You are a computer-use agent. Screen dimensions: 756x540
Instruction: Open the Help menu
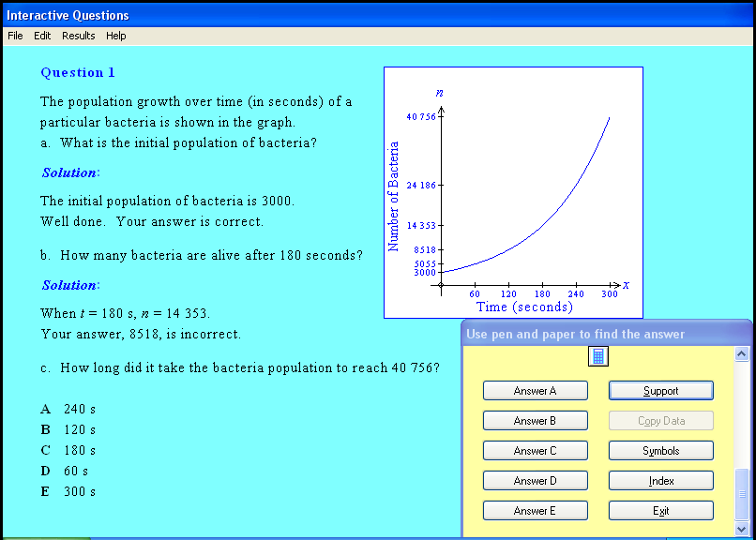tap(115, 36)
